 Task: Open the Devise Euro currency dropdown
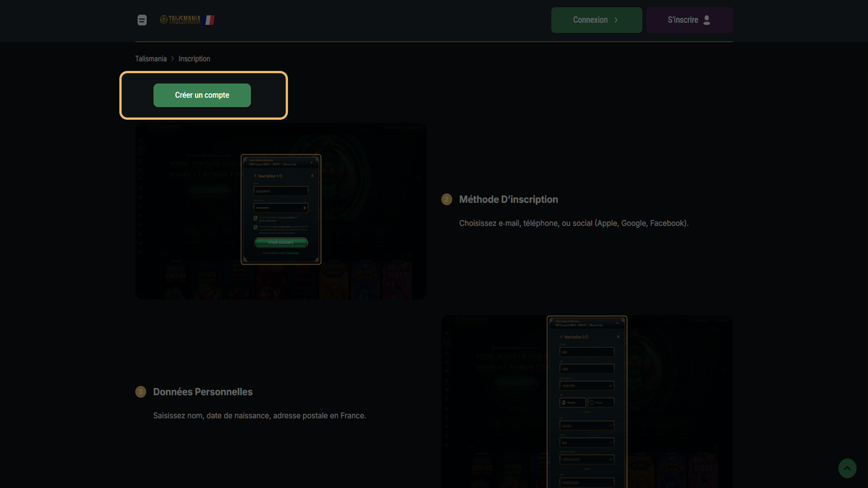(587, 442)
